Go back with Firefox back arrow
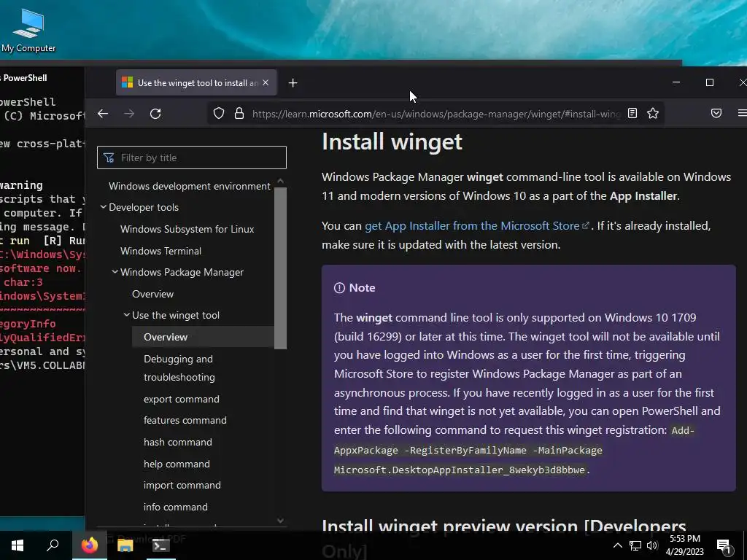The width and height of the screenshot is (747, 560). [x=103, y=113]
